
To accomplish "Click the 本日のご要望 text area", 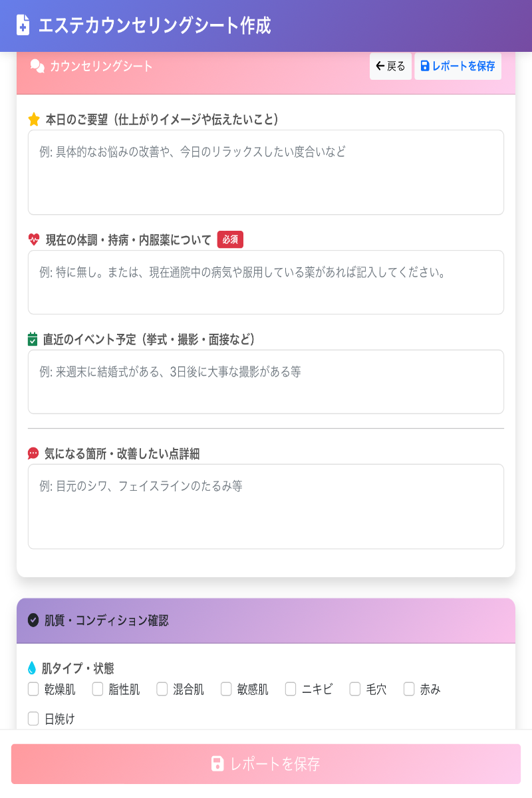I will 266,172.
